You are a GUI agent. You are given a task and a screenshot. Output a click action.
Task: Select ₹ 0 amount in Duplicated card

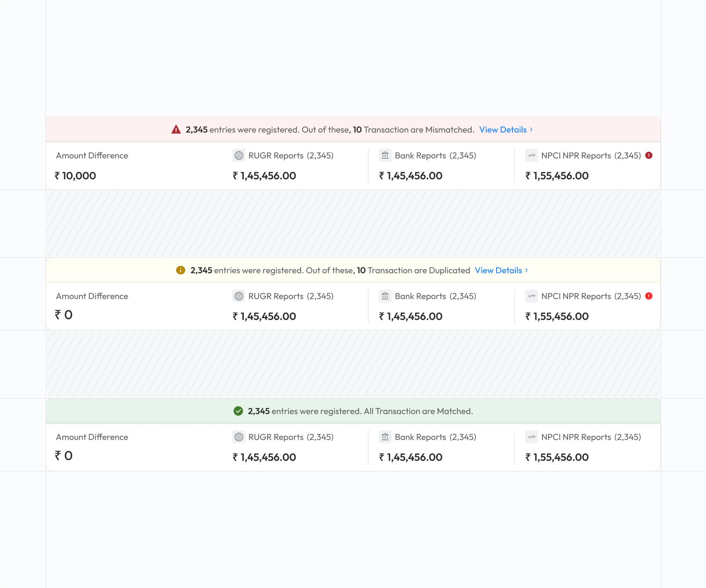[64, 315]
